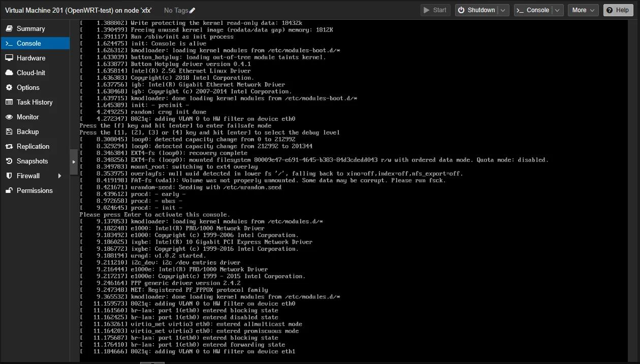Select the Monitor eye icon
The image size is (640, 364).
(9, 117)
